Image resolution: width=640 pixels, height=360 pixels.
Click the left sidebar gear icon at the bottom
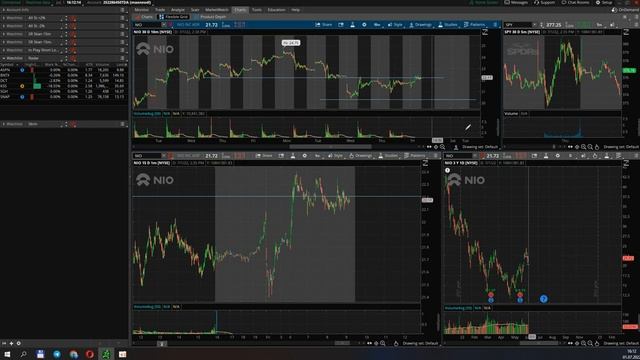click(x=18, y=344)
